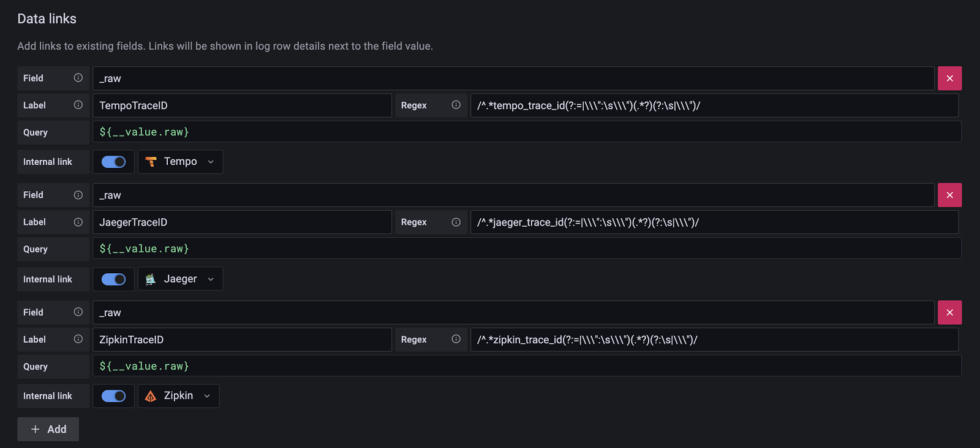The height and width of the screenshot is (448, 980).
Task: Click the jaeger_trace_id regex input
Action: (714, 222)
